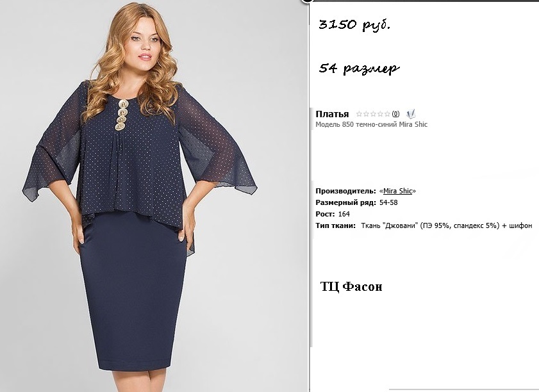The width and height of the screenshot is (539, 392).
Task: Click the Производитель label
Action: point(346,191)
